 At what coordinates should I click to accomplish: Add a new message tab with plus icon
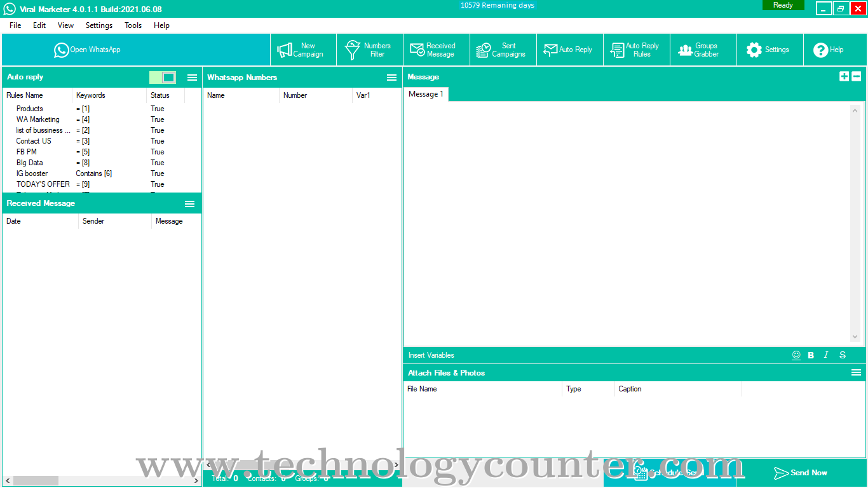[x=844, y=76]
